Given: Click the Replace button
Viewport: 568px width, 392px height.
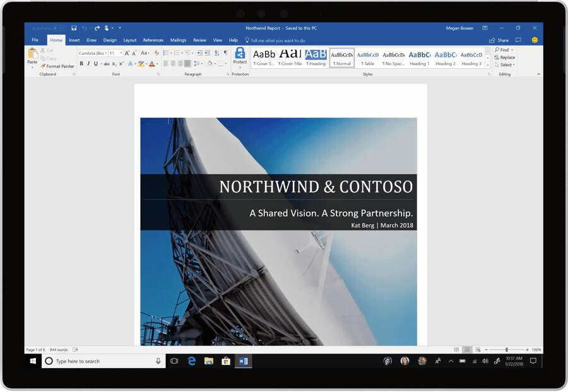Looking at the screenshot, I should [x=505, y=57].
